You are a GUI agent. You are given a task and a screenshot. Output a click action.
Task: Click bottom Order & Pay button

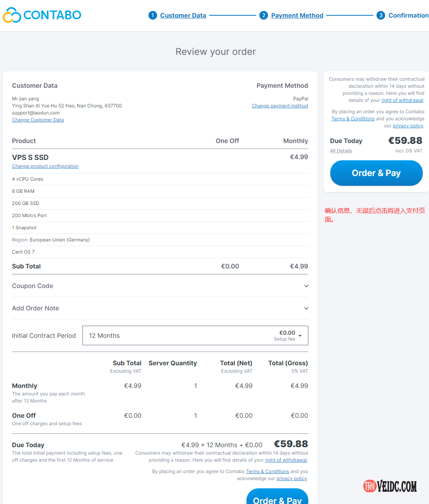tap(277, 498)
